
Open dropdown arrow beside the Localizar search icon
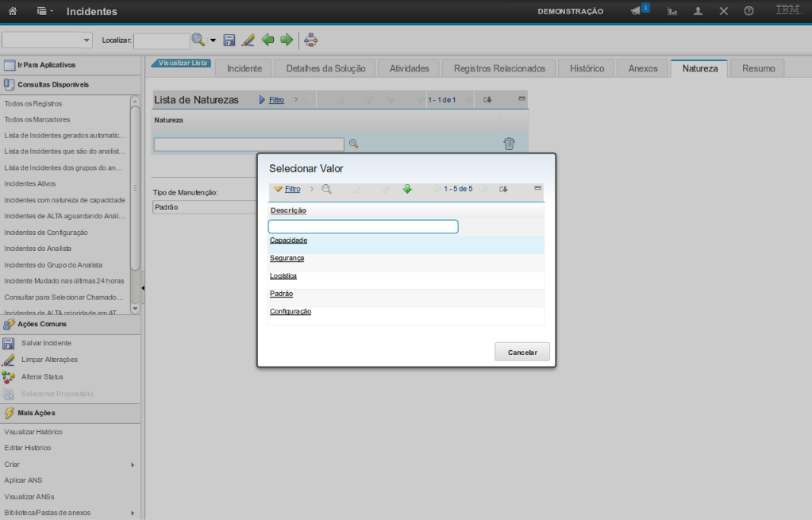(x=213, y=40)
